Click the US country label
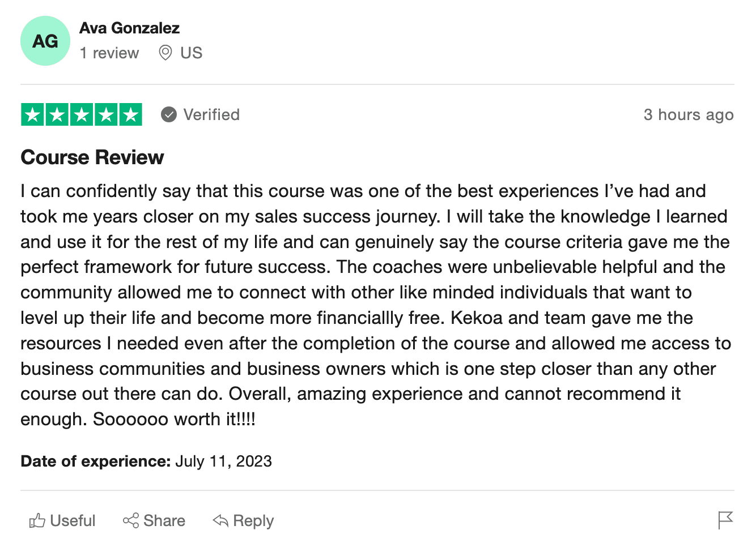This screenshot has width=756, height=547. [191, 53]
